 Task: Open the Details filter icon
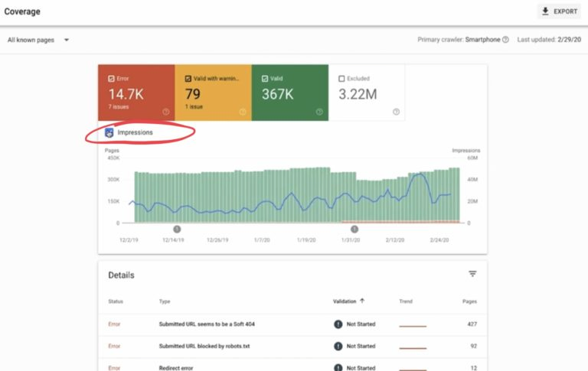point(472,274)
